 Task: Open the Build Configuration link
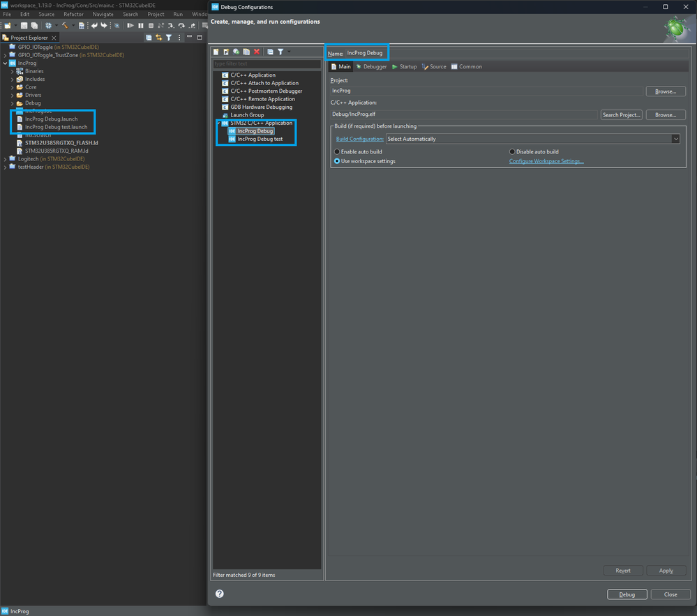[359, 139]
